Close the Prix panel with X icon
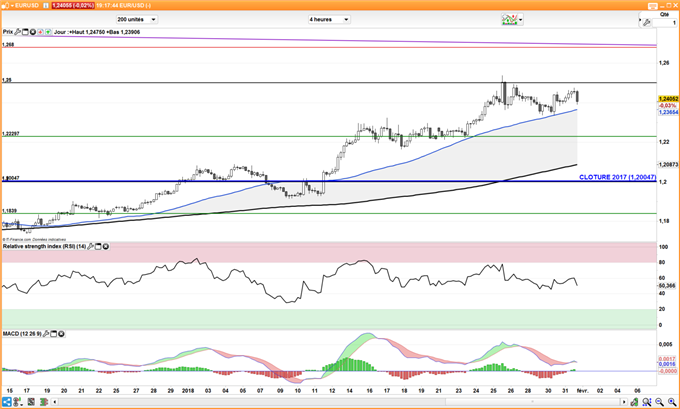680x409 pixels. tap(33, 32)
